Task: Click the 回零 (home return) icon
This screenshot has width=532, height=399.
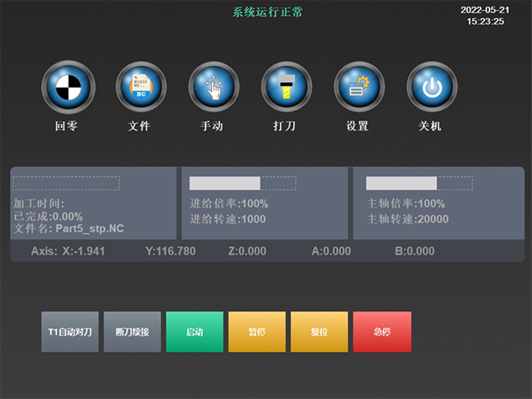Action: pos(68,87)
